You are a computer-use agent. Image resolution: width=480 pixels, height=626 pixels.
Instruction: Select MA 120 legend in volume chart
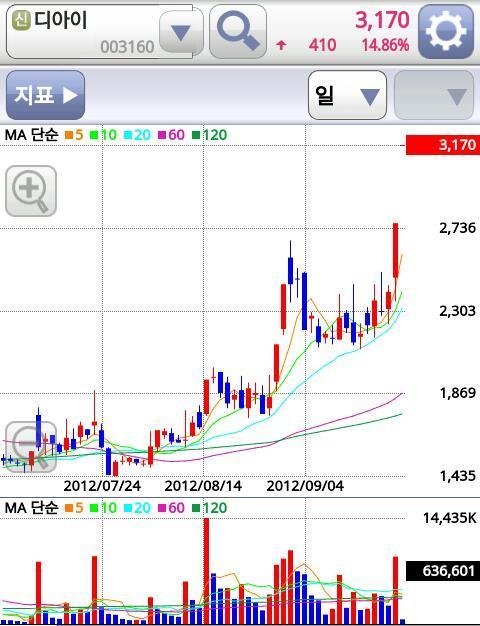pos(209,508)
